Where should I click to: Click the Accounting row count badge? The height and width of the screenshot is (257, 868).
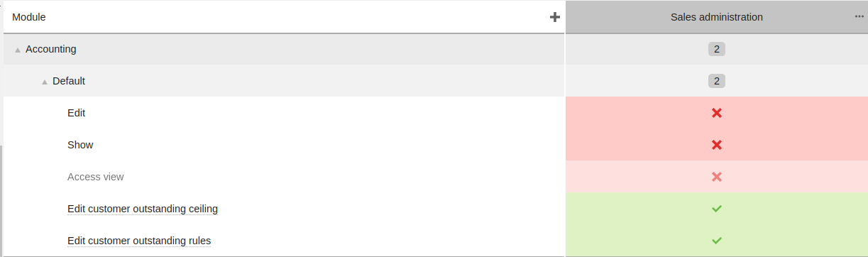(717, 49)
